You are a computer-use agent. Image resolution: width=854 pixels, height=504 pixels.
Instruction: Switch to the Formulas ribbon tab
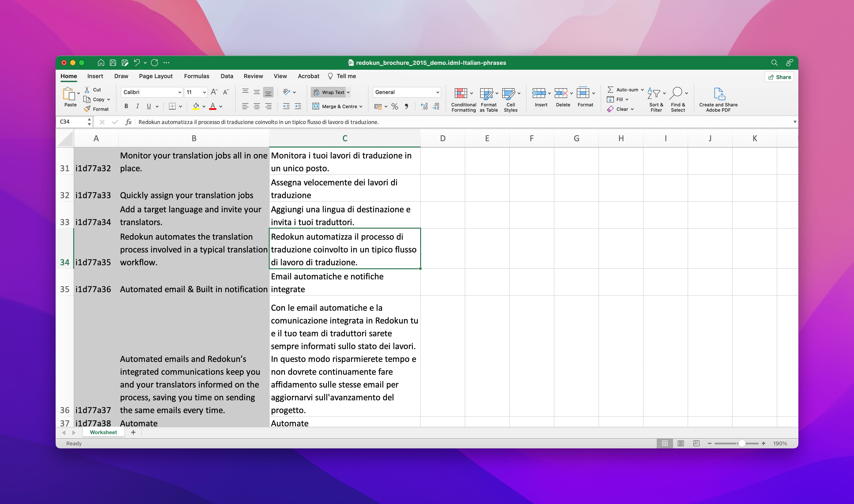click(x=197, y=76)
